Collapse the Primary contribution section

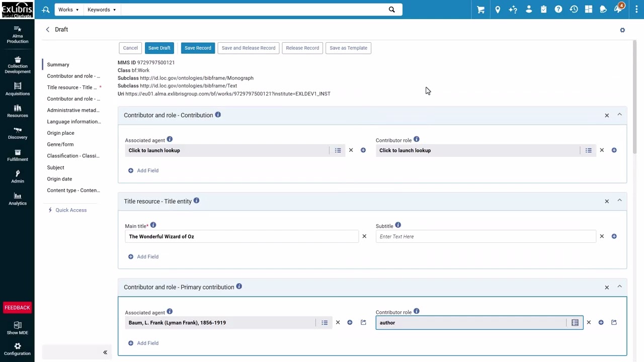(619, 287)
